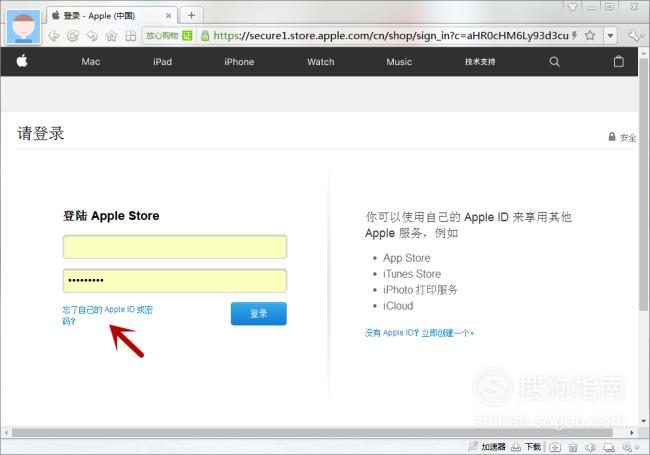Click the URL address bar text
The image size is (650, 455).
(x=391, y=36)
